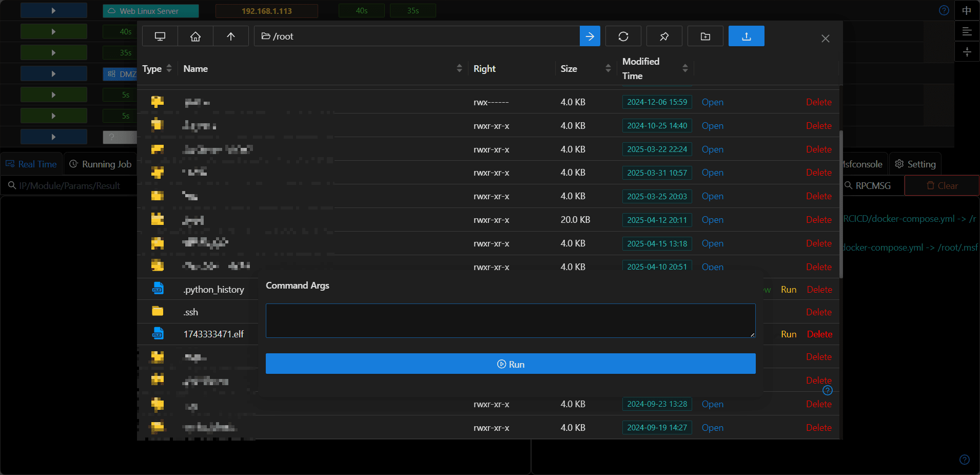980x475 pixels.
Task: Open folder modified 2025-04-12 20:11
Action: click(713, 220)
